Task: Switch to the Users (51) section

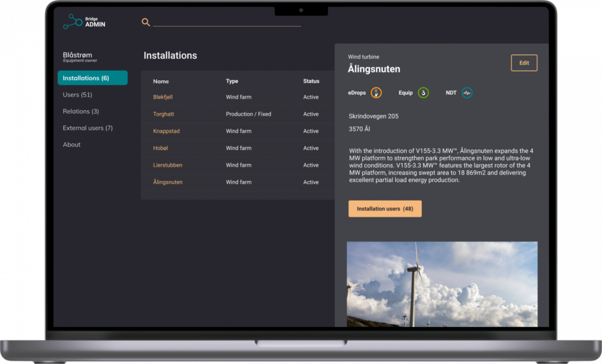Action: [x=77, y=94]
